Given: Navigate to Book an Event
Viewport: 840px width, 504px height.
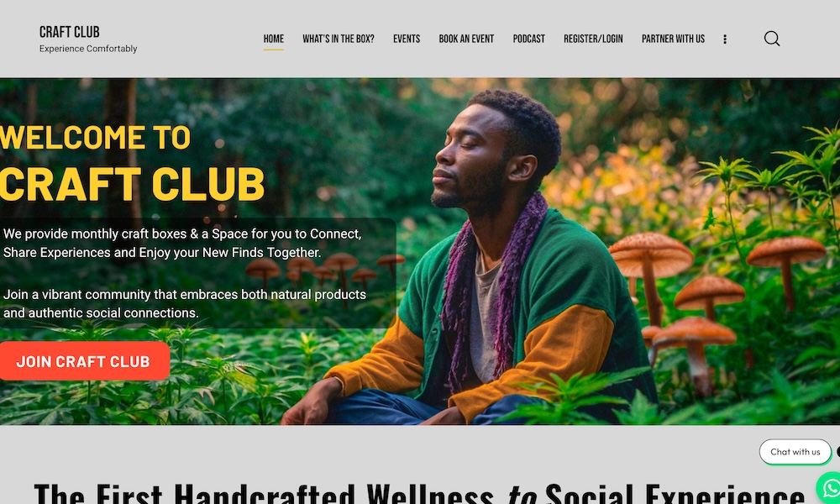Looking at the screenshot, I should coord(466,39).
